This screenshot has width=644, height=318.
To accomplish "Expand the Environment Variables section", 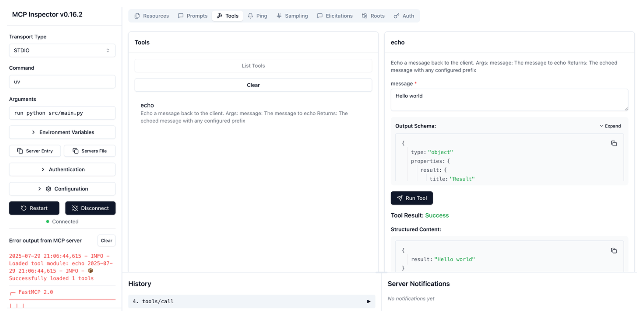I will coord(62,132).
